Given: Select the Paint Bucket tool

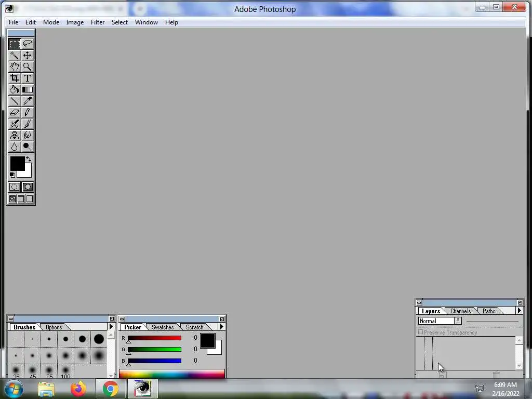Looking at the screenshot, I should [x=15, y=89].
